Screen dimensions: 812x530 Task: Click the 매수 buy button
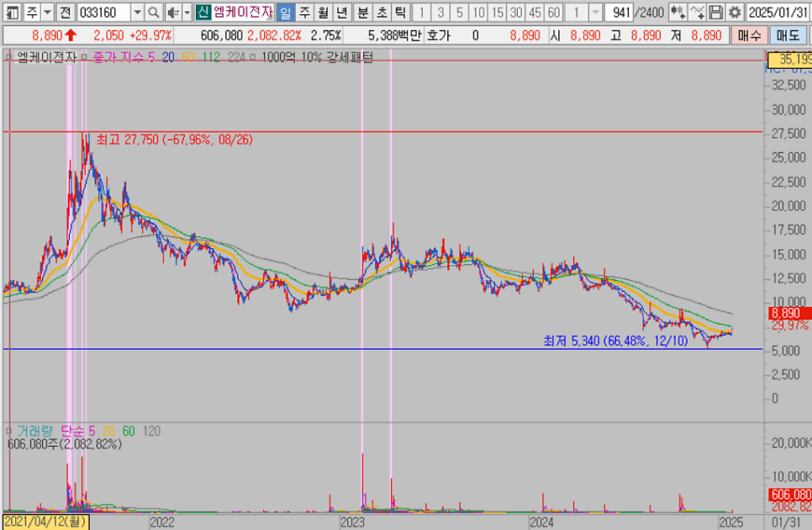click(749, 35)
